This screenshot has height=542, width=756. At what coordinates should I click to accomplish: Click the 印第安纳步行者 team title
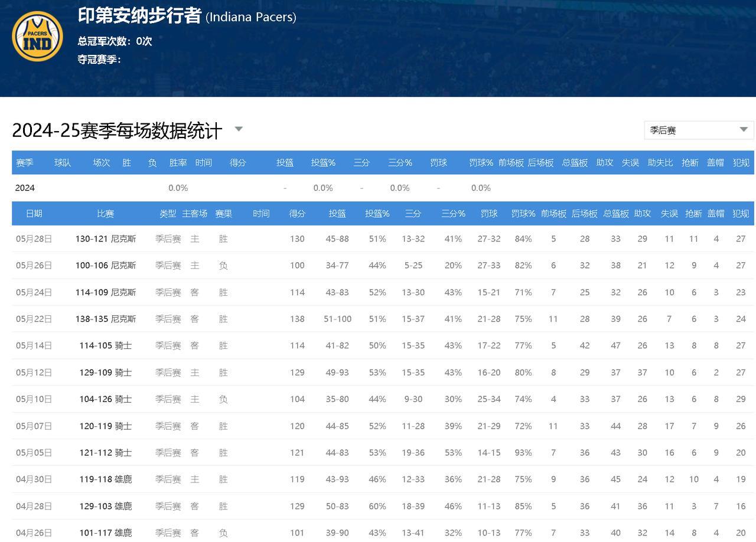pos(139,15)
